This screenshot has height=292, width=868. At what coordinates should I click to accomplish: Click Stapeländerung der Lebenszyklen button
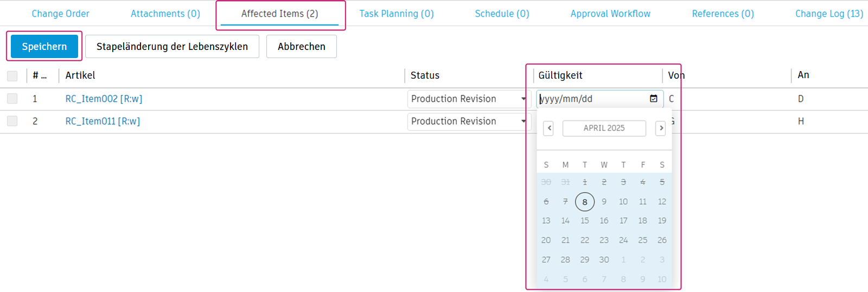[x=172, y=47]
